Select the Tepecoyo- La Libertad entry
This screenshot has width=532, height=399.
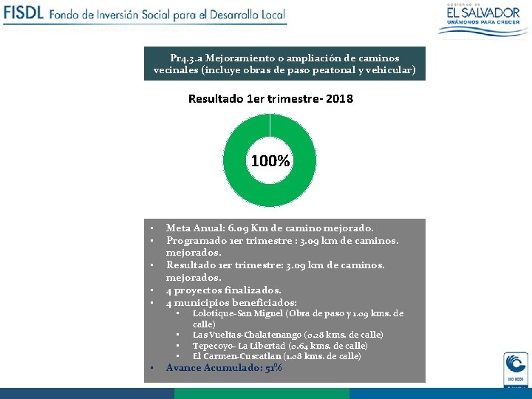click(280, 346)
